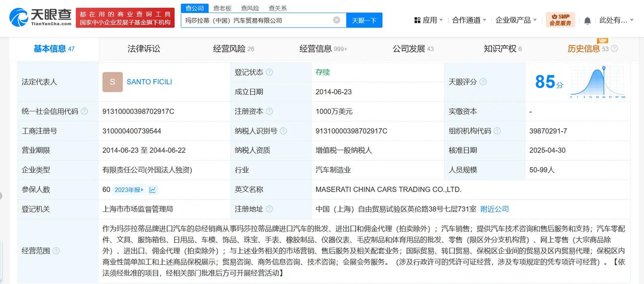This screenshot has height=284, width=644.
Task: Click organization code 39870291-7
Action: (548, 131)
